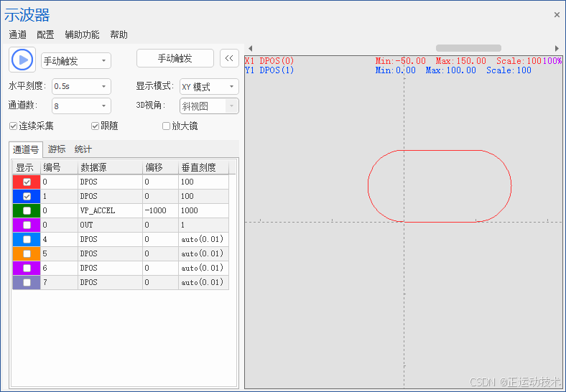The image size is (566, 392).
Task: Click the 偏移 column header
Action: (160, 167)
